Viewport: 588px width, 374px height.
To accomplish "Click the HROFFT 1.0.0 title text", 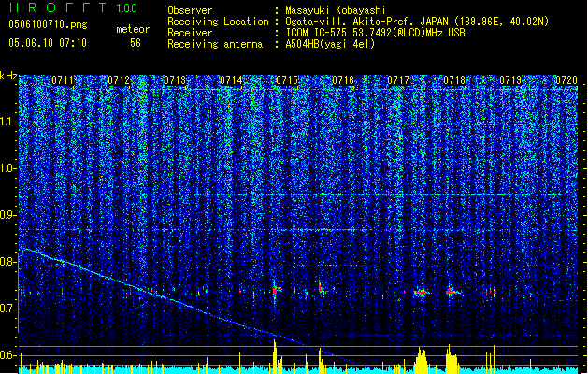I will pyautogui.click(x=73, y=7).
